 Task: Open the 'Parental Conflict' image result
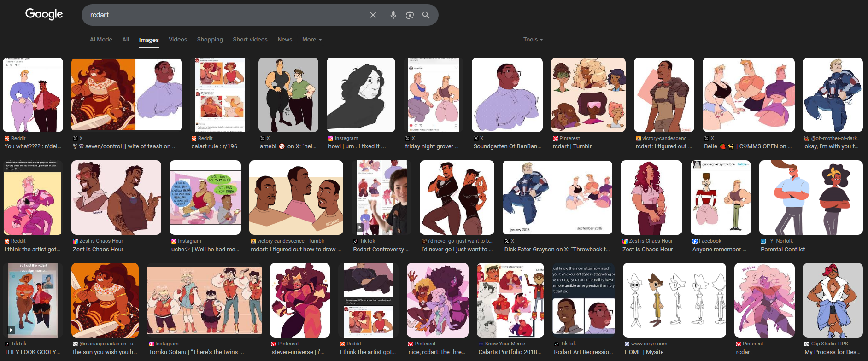coord(811,198)
